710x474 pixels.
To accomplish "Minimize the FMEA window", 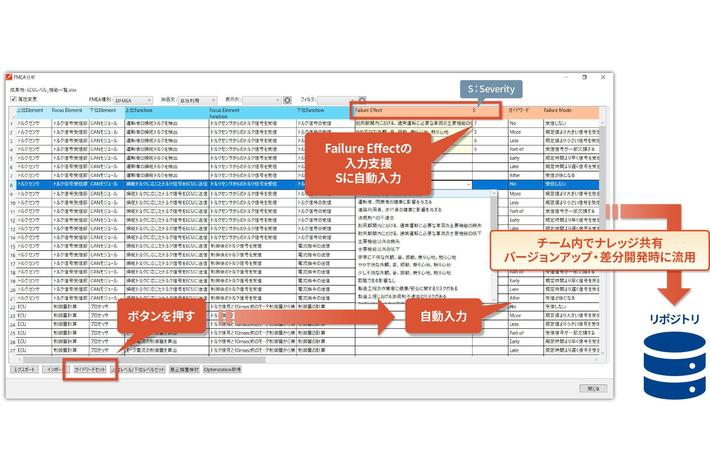I will coord(566,77).
